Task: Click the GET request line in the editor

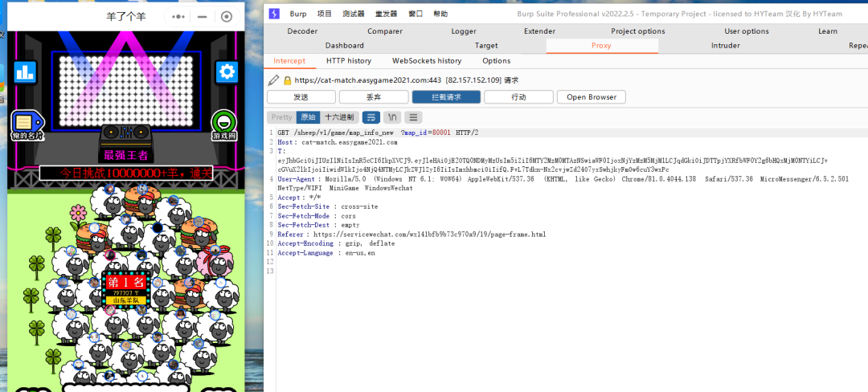Action: pos(378,133)
